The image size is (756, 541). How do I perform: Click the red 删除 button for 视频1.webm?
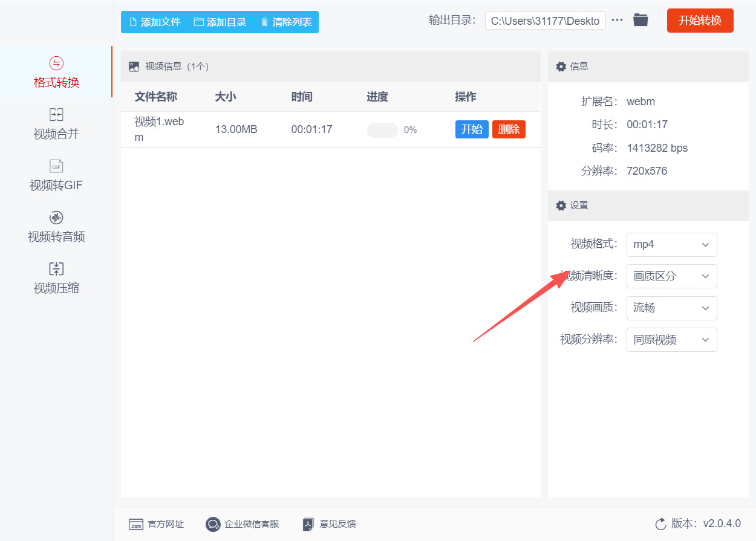tap(509, 129)
